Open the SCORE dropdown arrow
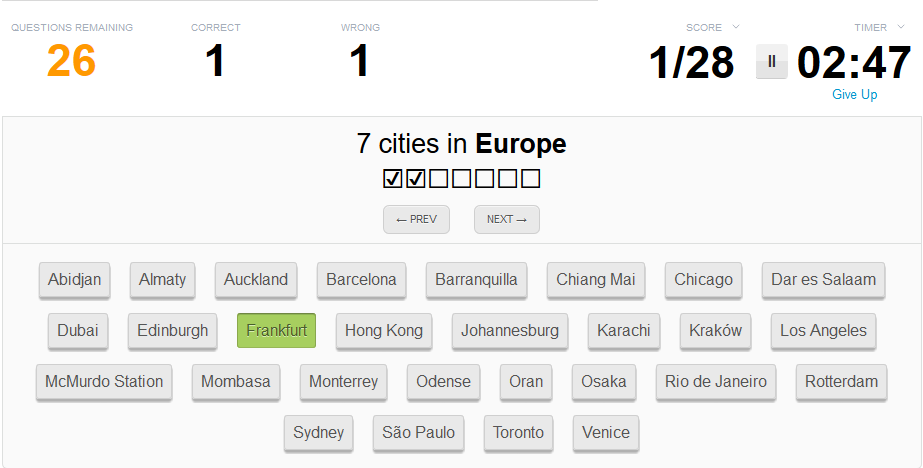The image size is (923, 468). (x=736, y=26)
